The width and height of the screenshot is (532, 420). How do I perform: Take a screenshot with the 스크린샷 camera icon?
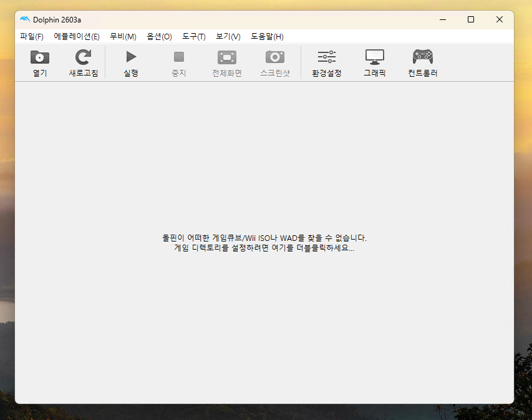275,57
